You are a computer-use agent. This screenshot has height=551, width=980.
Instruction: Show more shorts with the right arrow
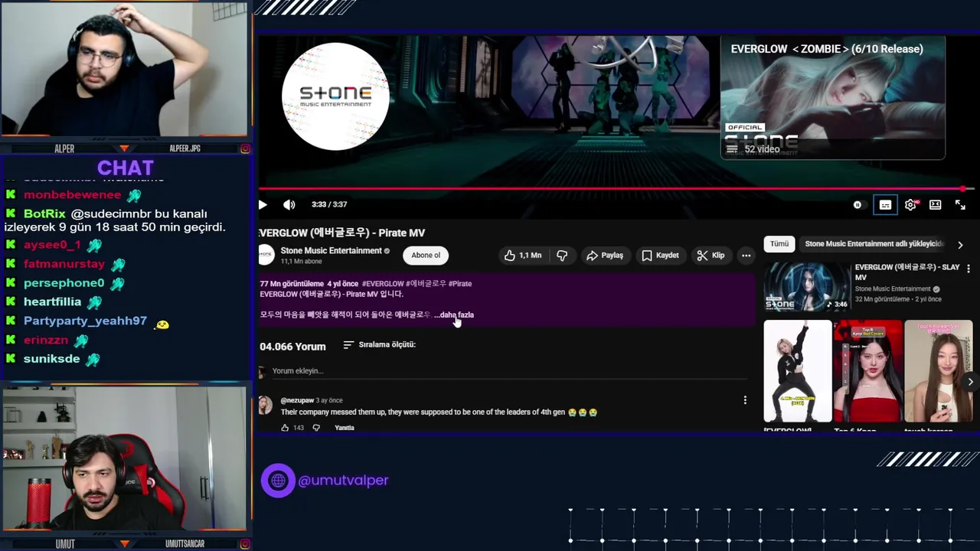point(970,381)
